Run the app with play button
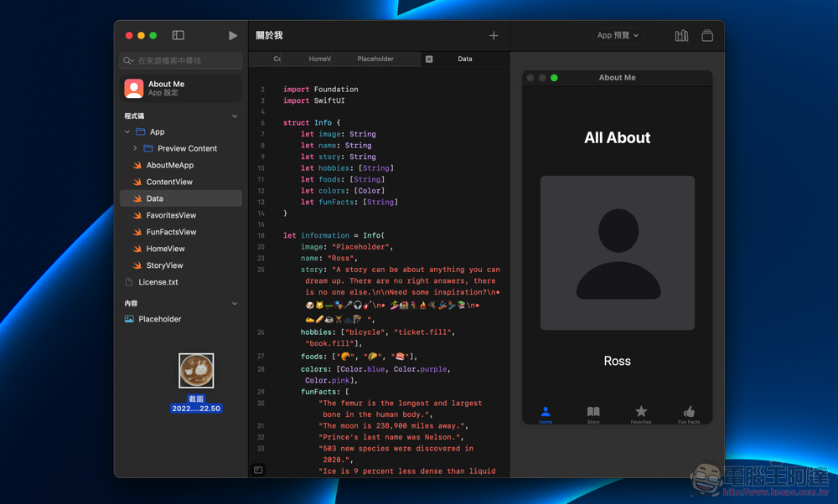This screenshot has height=504, width=838. click(x=232, y=35)
